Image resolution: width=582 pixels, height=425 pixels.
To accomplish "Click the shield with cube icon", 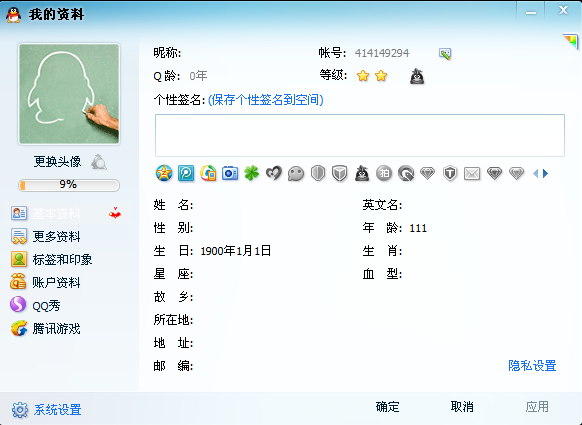I will 340,173.
